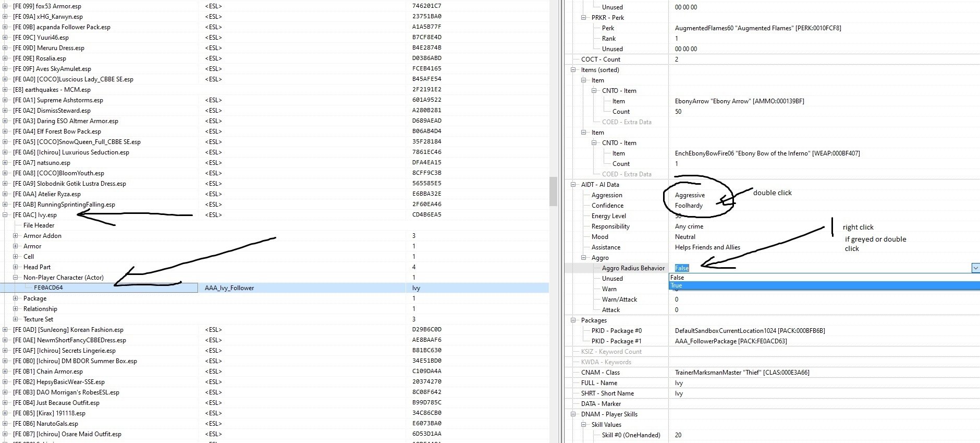The height and width of the screenshot is (443, 980).
Task: Collapse the PRKR - Perk node
Action: coord(584,18)
